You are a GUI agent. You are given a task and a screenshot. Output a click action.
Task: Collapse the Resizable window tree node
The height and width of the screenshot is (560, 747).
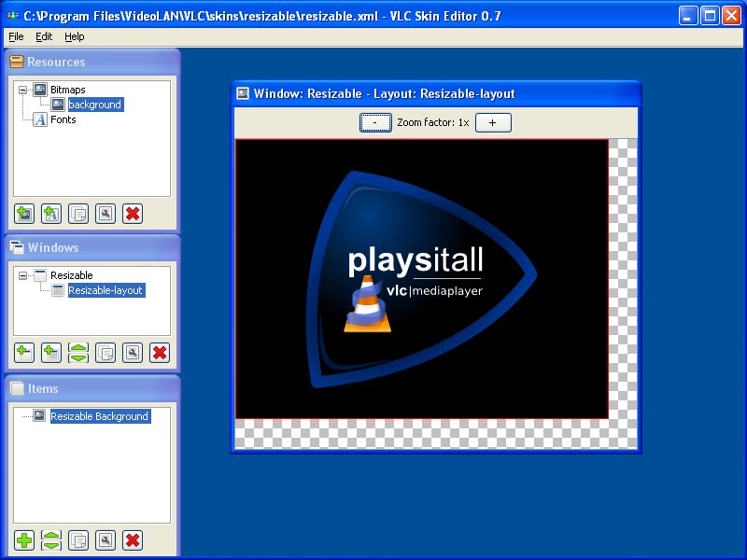22,275
